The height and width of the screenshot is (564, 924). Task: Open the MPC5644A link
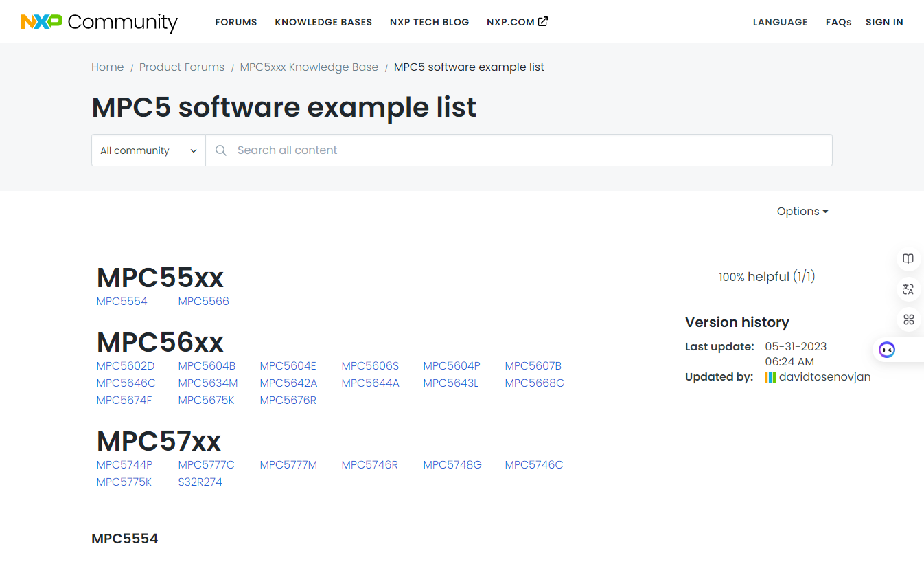(x=371, y=383)
